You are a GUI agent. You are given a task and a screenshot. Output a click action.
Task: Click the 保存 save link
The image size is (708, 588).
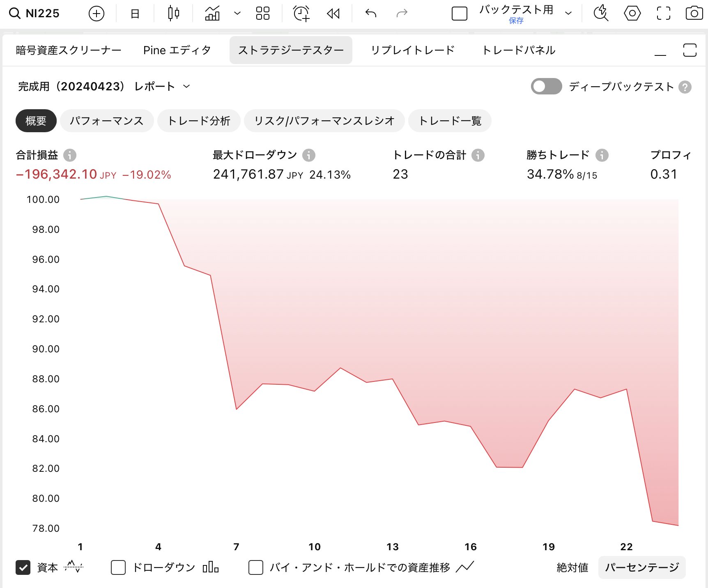(516, 21)
